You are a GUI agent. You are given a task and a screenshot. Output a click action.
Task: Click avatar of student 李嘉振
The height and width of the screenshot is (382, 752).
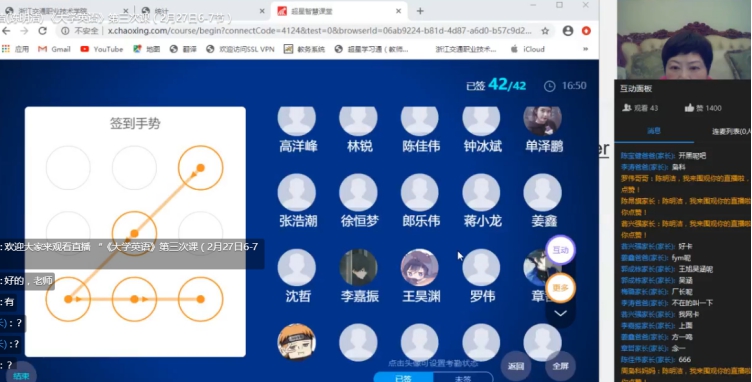click(358, 267)
